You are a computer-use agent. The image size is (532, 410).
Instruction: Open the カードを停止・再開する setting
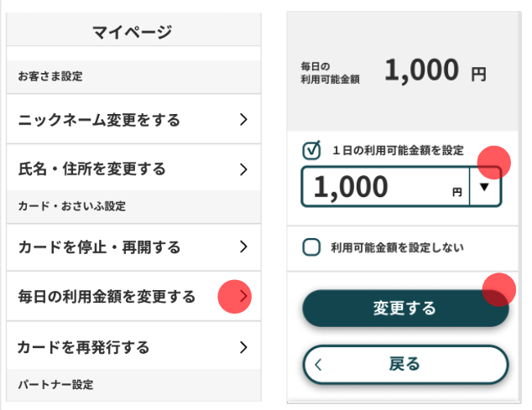(100, 247)
